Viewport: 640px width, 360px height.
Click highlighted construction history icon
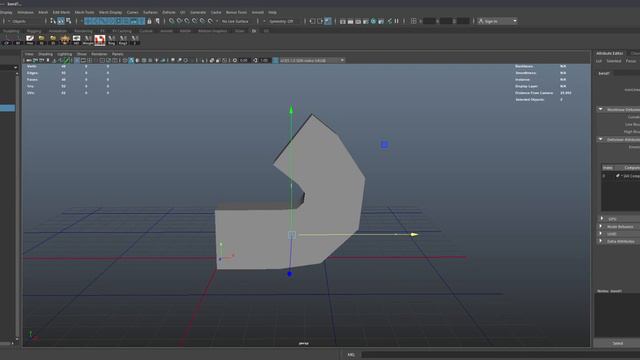click(x=328, y=21)
